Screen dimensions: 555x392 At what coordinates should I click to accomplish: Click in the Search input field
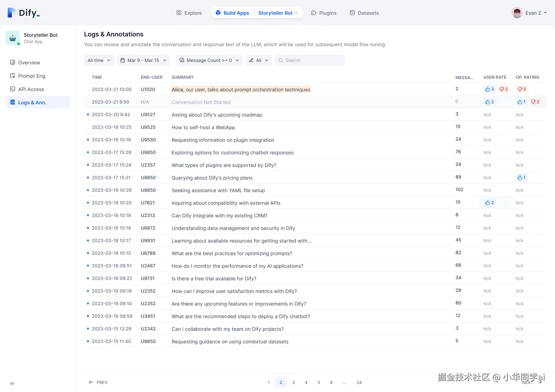point(310,60)
